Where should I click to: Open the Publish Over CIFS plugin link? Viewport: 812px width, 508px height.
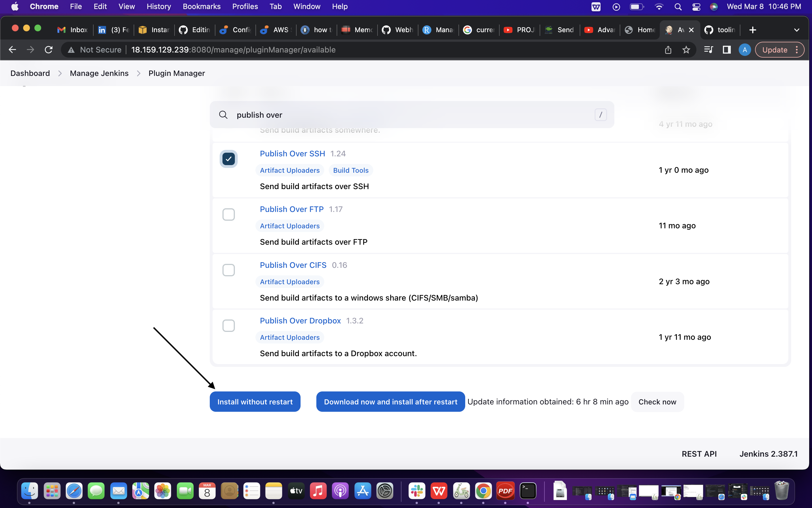coord(293,265)
